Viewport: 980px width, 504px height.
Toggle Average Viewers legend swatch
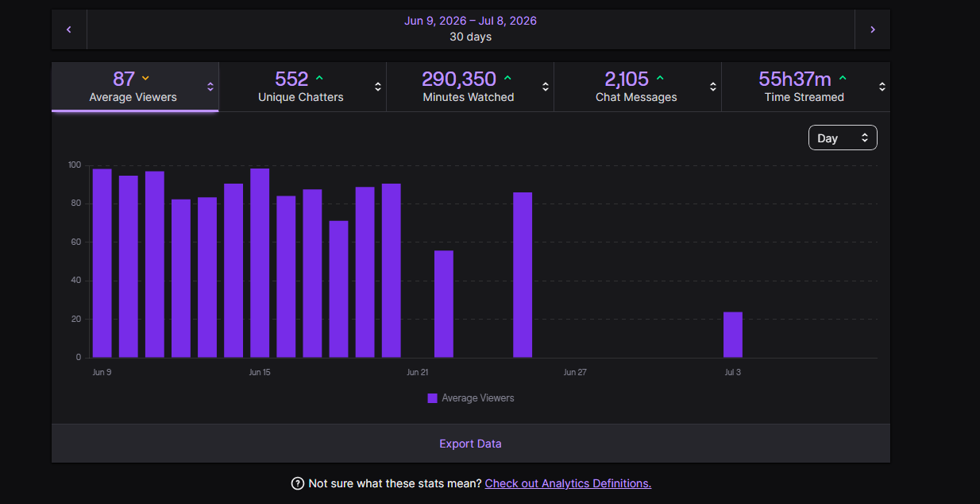[432, 398]
